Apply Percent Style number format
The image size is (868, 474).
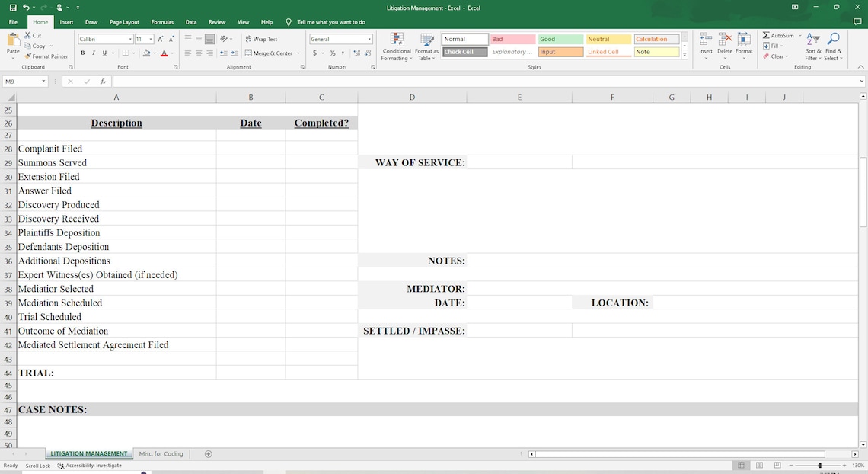(x=332, y=53)
